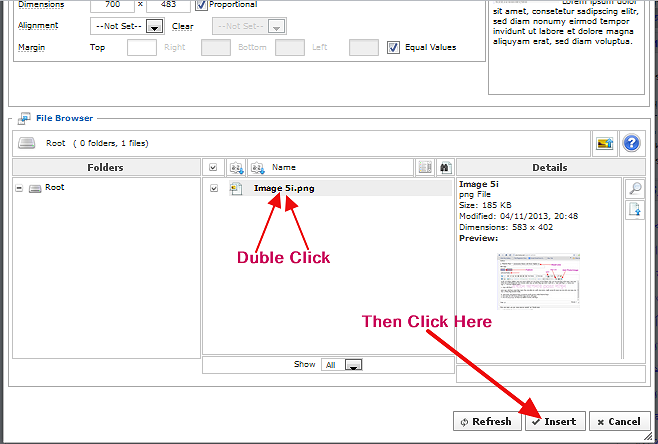Click the upload file icon in File Browser
This screenshot has width=658, height=444.
tap(604, 143)
